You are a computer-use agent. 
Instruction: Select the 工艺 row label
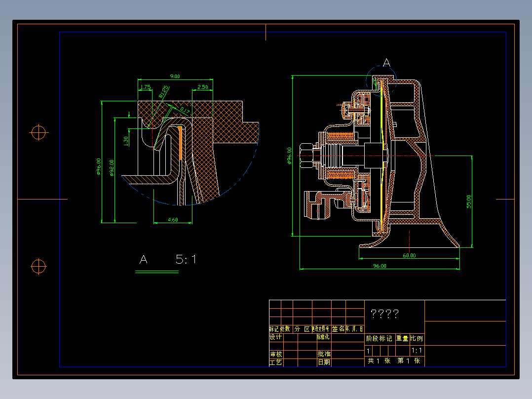[x=275, y=362]
